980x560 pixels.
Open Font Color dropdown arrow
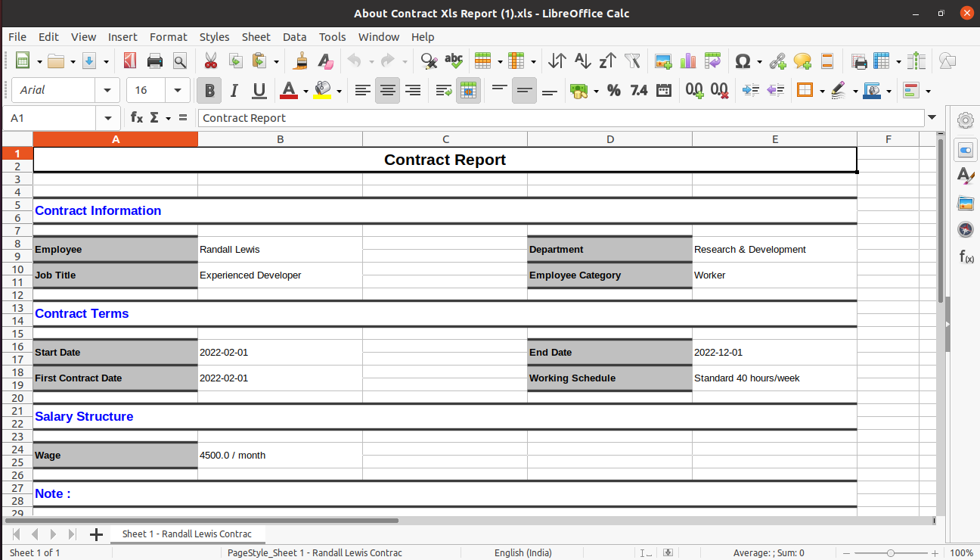click(305, 91)
